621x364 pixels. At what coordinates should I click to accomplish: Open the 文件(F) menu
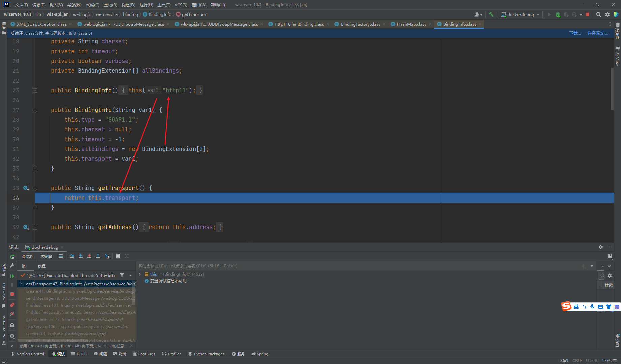(x=21, y=5)
